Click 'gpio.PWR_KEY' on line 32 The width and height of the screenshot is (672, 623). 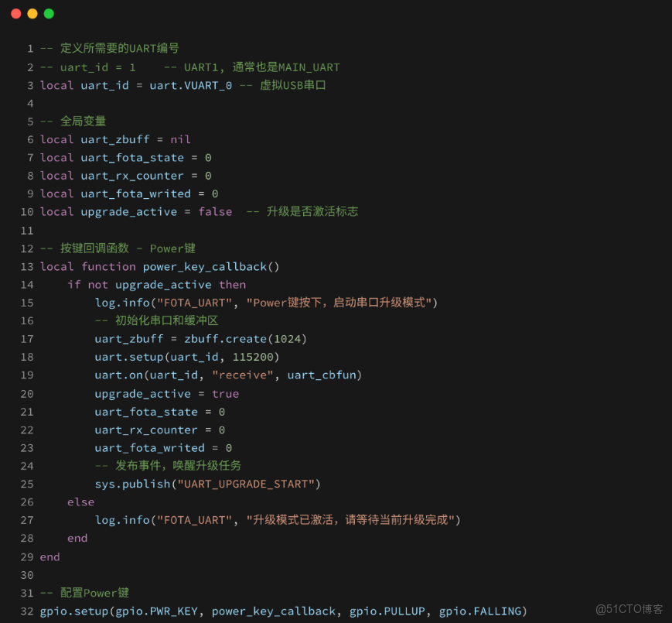pos(156,611)
